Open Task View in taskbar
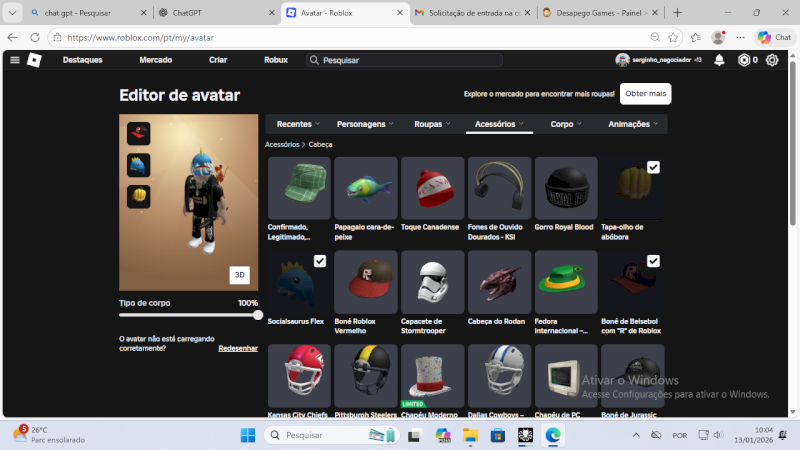The width and height of the screenshot is (800, 450). click(414, 435)
